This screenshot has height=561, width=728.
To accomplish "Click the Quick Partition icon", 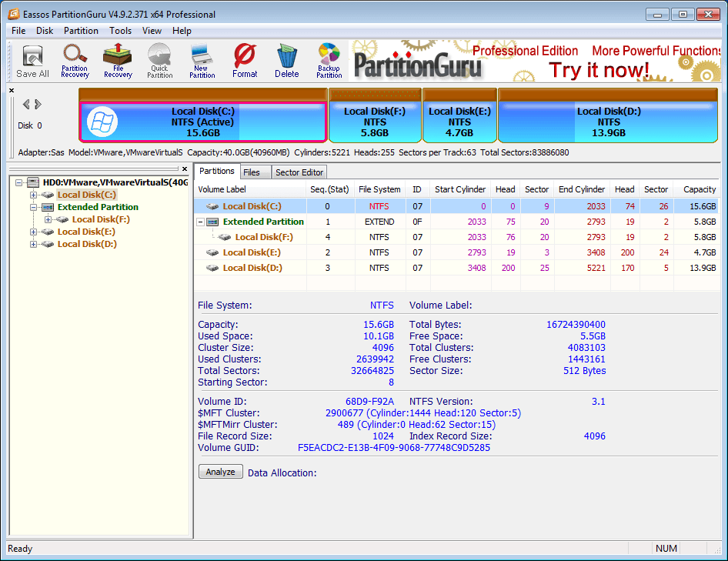I will 160,62.
